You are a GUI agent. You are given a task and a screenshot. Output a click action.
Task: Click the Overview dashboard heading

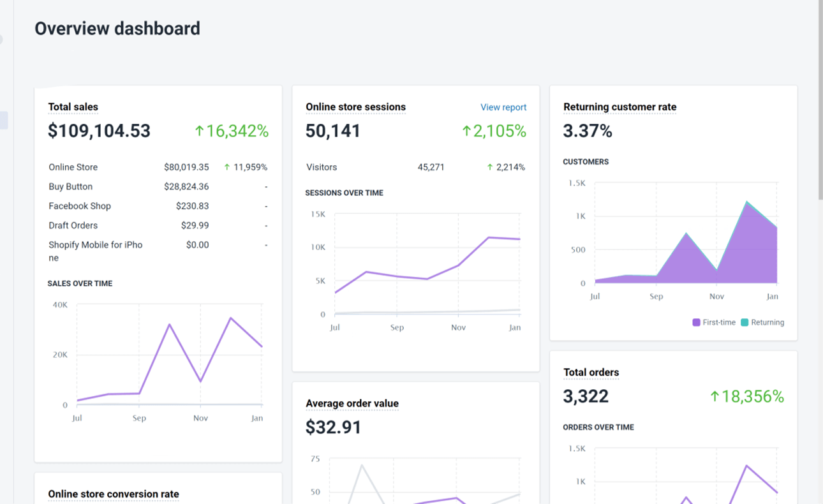point(117,28)
